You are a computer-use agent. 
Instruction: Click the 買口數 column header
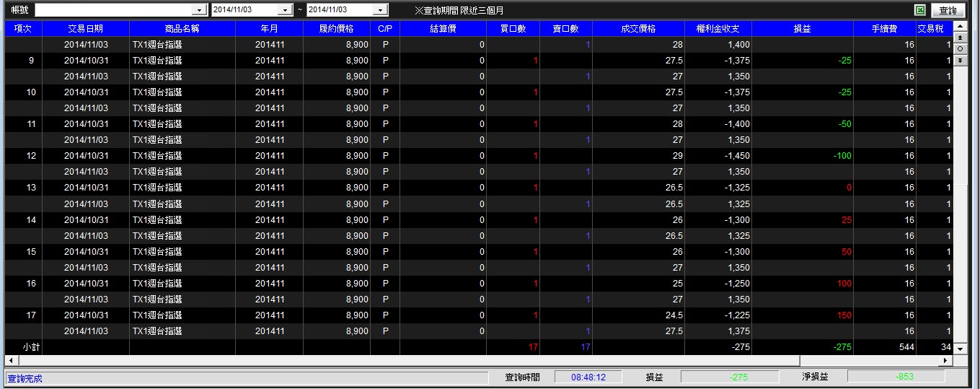(513, 29)
